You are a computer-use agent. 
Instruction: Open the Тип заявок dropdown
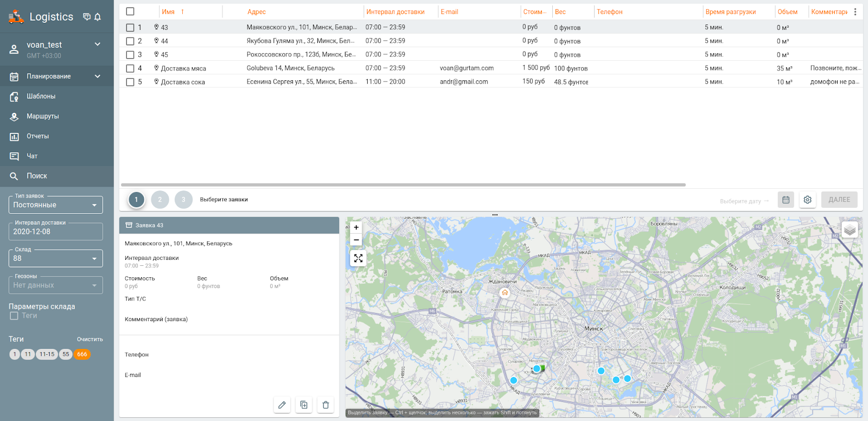coord(55,205)
